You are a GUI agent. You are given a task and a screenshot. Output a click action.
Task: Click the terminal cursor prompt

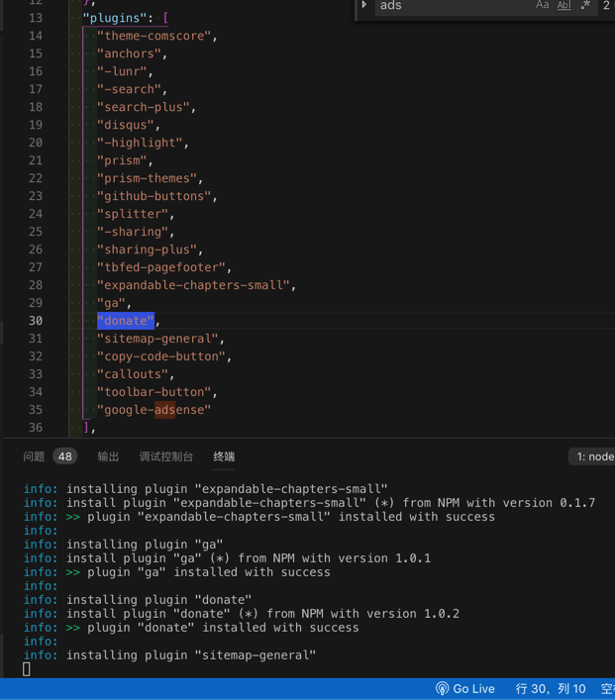(x=27, y=669)
